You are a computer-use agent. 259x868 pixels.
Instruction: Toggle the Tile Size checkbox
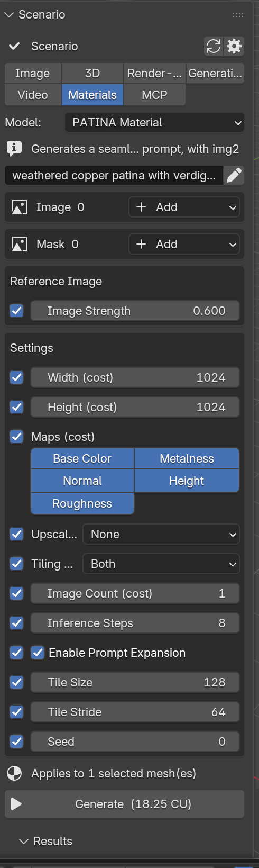click(16, 682)
